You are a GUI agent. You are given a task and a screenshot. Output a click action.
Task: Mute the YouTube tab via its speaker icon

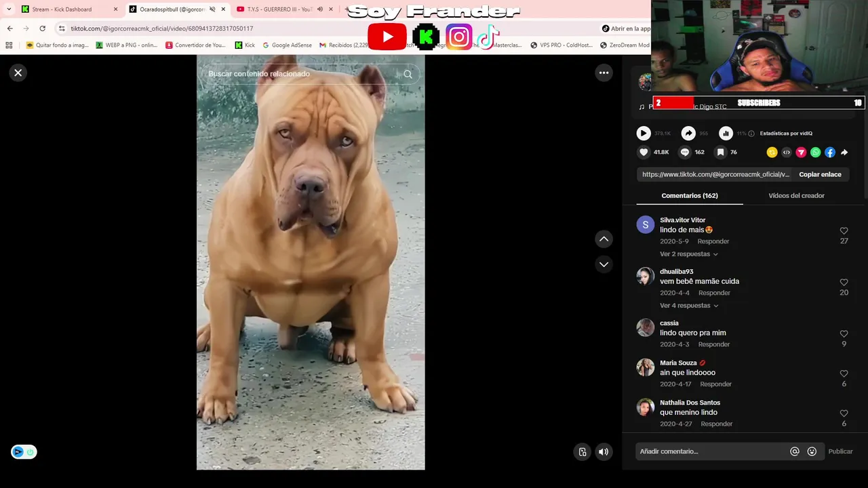319,9
